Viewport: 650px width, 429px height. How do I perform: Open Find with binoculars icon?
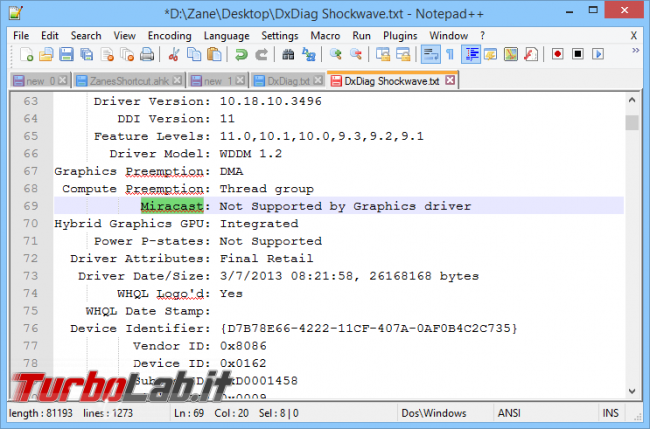point(288,54)
